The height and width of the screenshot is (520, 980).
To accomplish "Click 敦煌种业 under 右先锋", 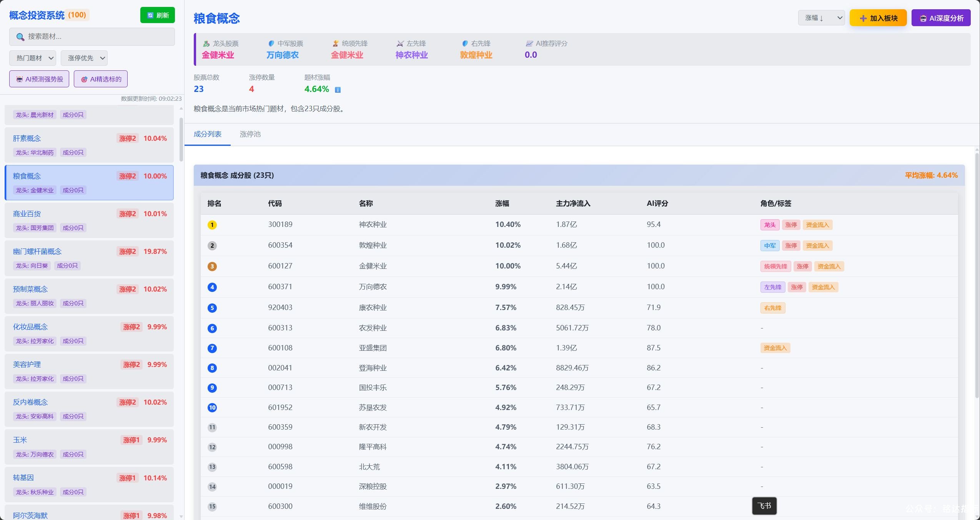I will [x=476, y=55].
